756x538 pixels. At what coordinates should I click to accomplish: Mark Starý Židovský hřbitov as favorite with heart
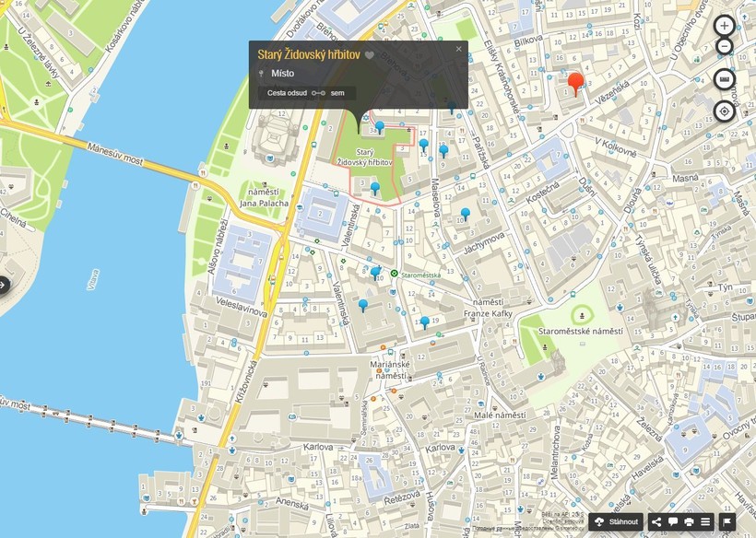370,55
